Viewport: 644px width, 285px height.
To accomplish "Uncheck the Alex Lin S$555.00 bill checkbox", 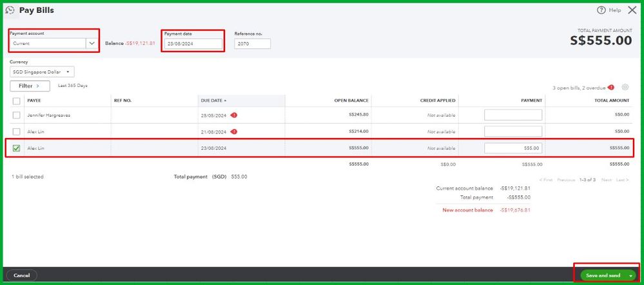I will [x=16, y=148].
